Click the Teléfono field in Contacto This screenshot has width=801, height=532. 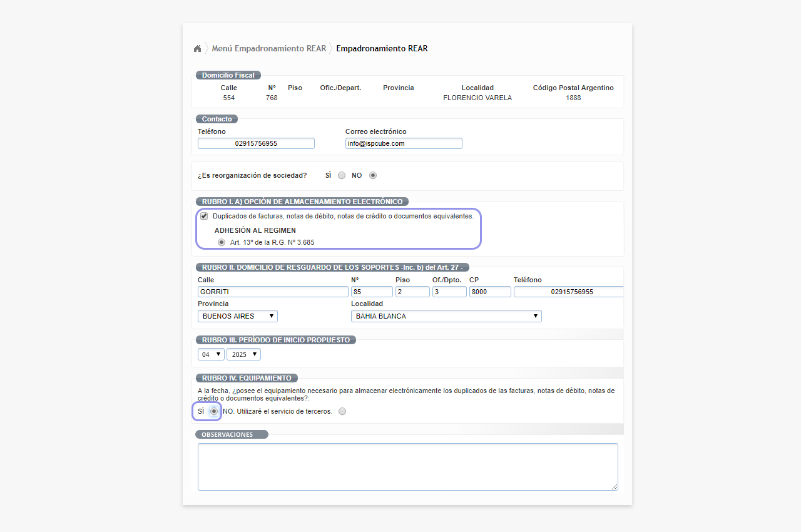click(x=256, y=143)
